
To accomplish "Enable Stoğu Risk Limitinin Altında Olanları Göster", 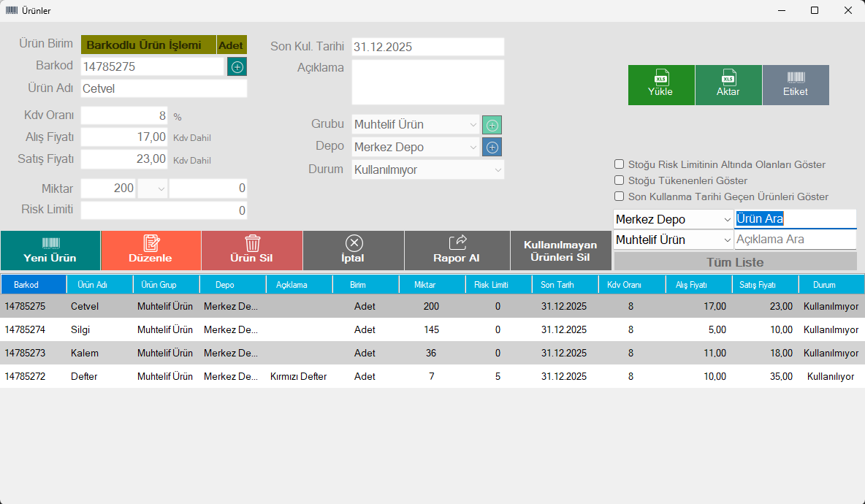I will 620,164.
